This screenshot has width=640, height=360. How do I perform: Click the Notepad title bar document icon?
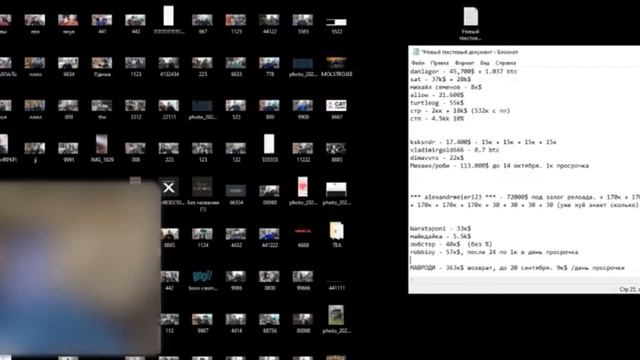(416, 52)
